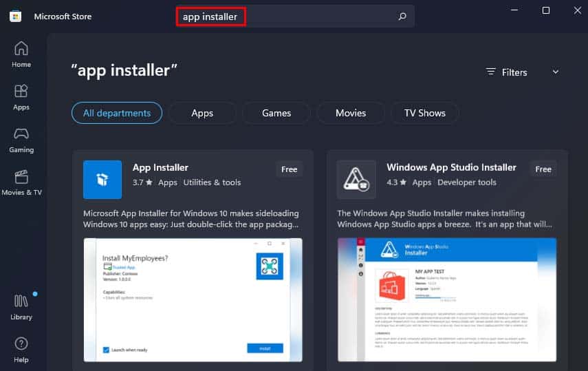Image resolution: width=588 pixels, height=371 pixels.
Task: Maximize the Microsoft Store window
Action: (546, 10)
